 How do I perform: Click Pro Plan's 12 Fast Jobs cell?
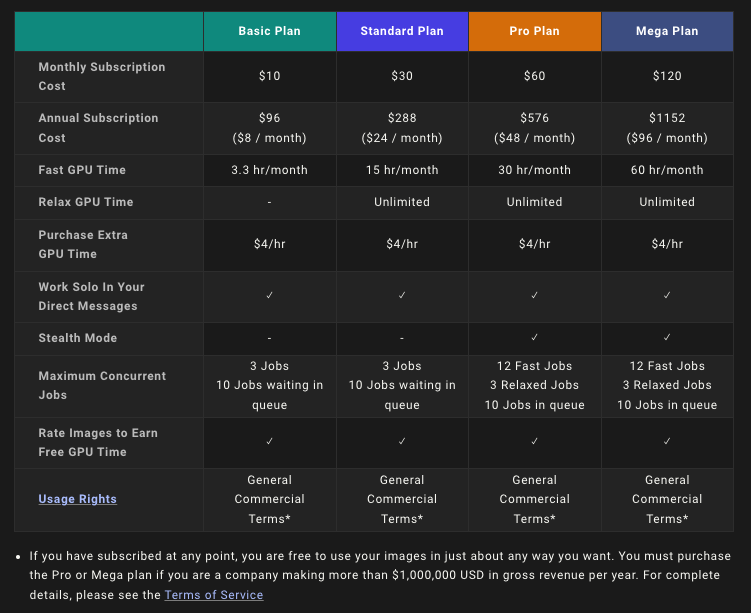535,386
